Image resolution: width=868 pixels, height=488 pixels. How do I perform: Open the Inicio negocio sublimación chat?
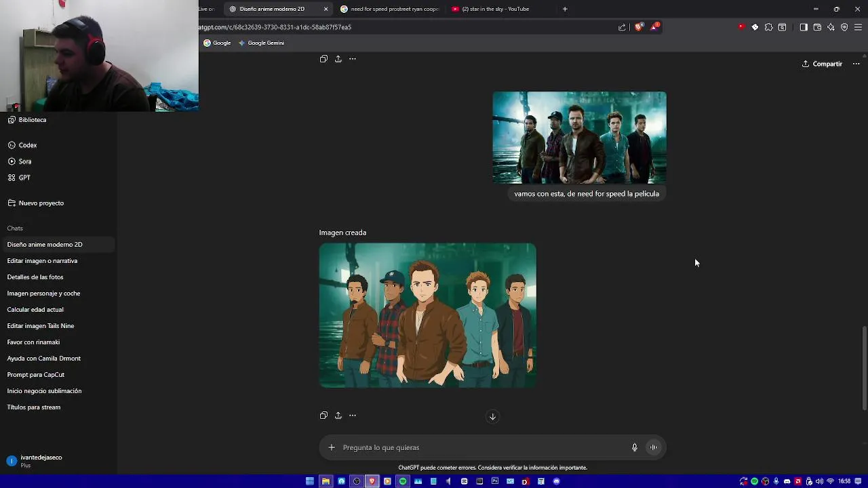coord(58,391)
